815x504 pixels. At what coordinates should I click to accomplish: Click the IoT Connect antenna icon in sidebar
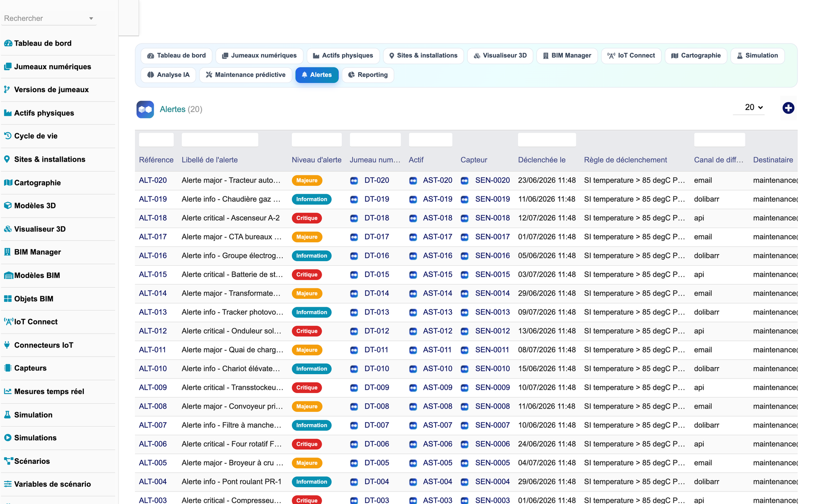tap(8, 322)
